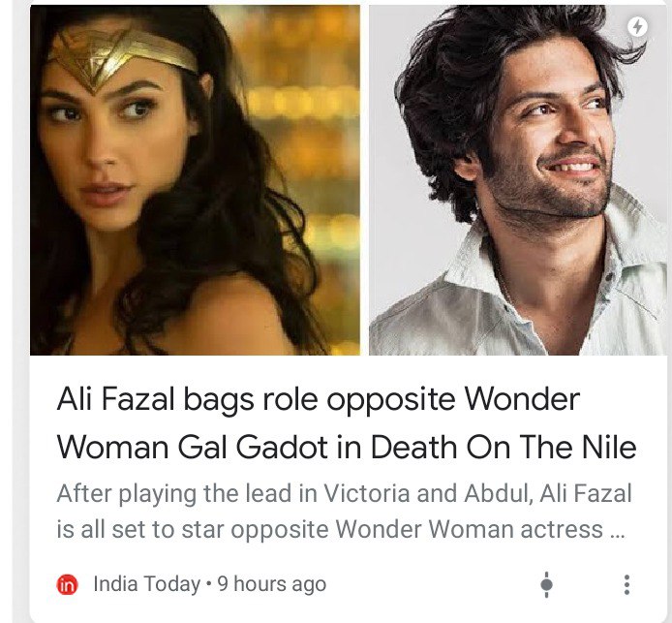Click the word 'Woman' starting second headline line
The width and height of the screenshot is (672, 623).
[x=112, y=448]
